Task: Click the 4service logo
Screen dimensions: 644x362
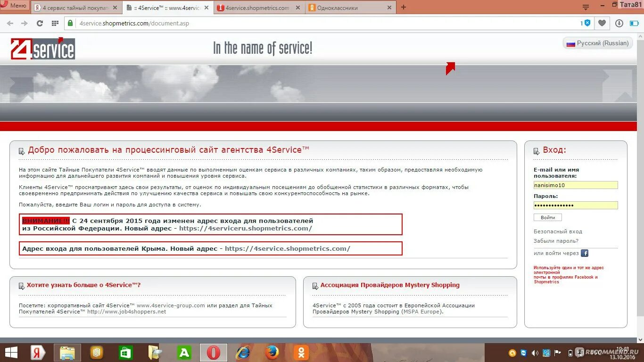Action: [43, 49]
